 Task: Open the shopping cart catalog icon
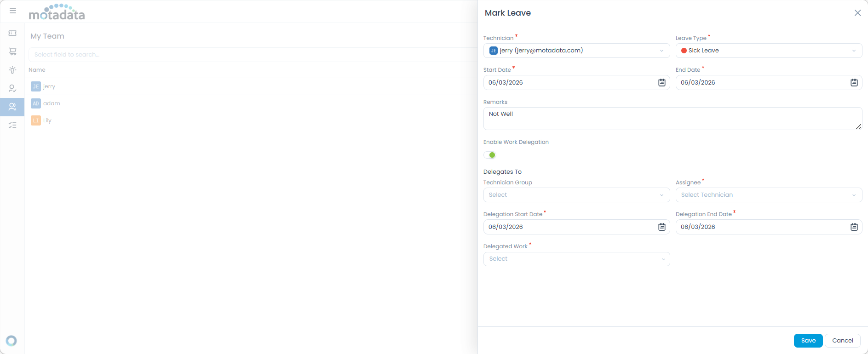(x=12, y=51)
